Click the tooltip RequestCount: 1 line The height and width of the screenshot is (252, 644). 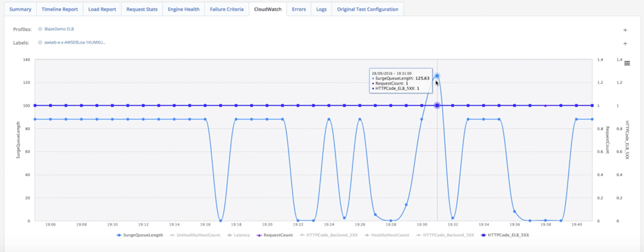point(390,83)
